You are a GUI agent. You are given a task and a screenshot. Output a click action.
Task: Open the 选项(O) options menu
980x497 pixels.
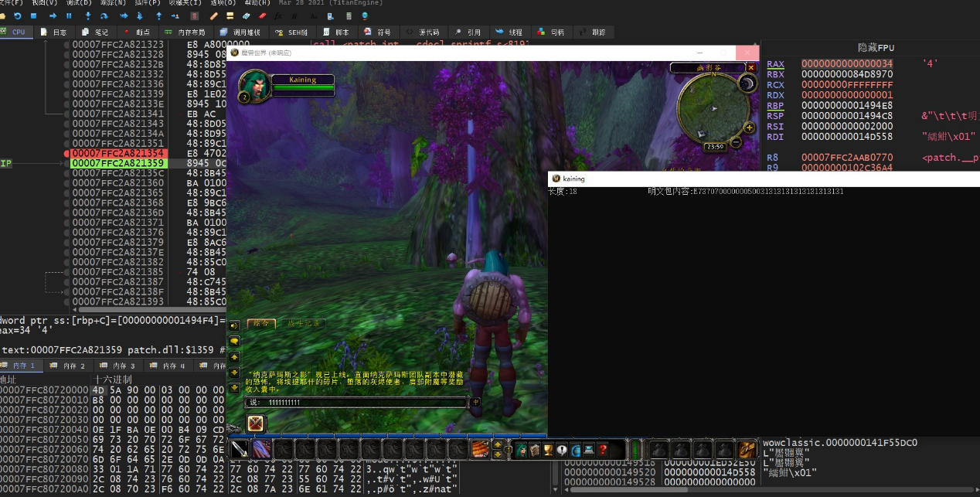point(223,2)
